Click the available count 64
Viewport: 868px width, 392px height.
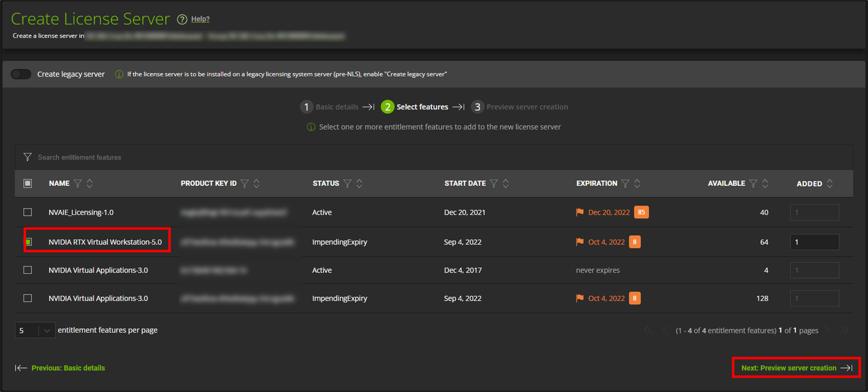click(764, 242)
